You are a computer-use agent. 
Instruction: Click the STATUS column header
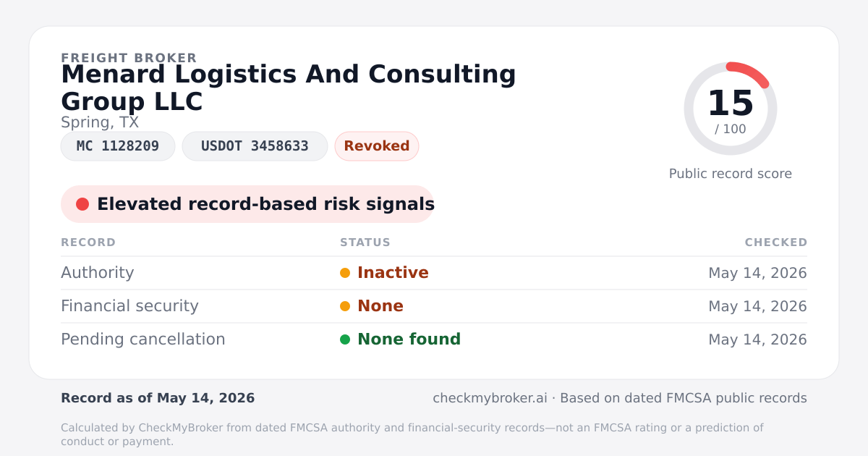(365, 242)
